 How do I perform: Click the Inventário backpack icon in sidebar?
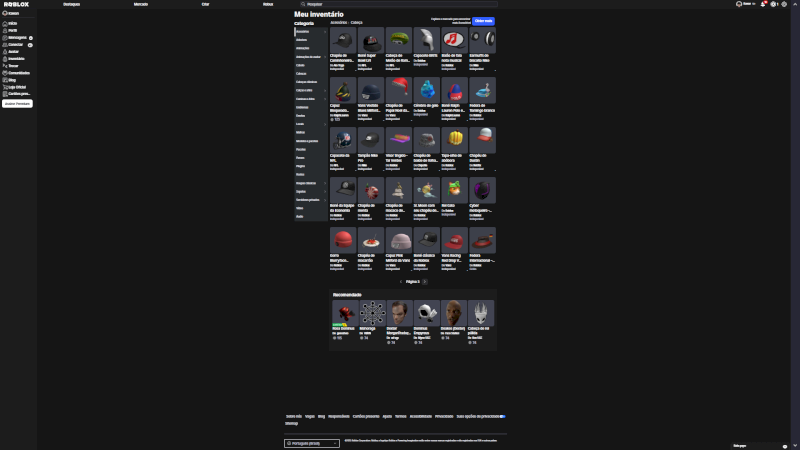[5, 59]
